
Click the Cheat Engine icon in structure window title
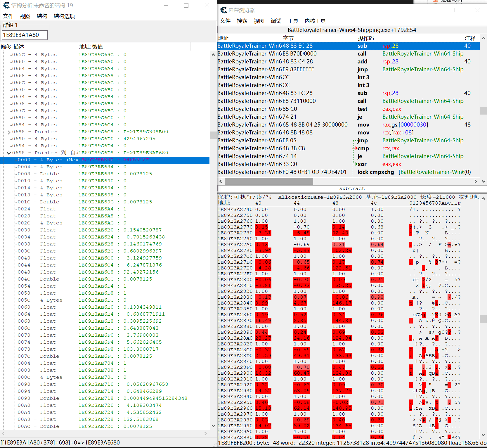click(6, 5)
